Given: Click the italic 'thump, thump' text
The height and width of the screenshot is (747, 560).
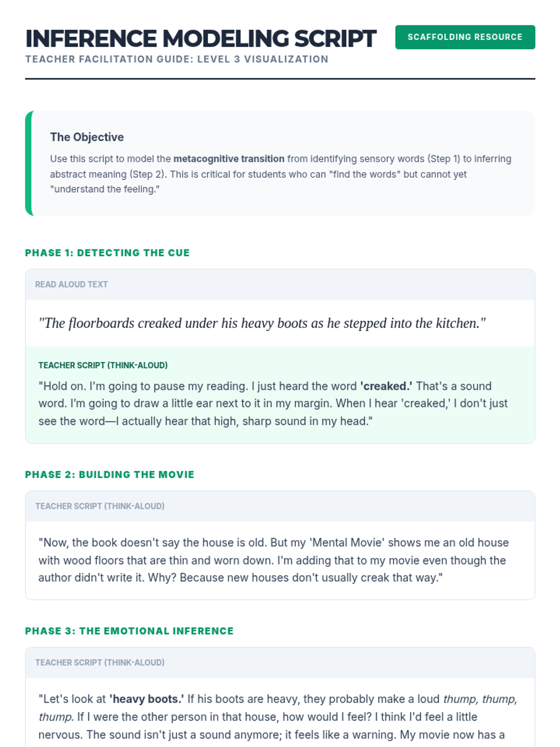Looking at the screenshot, I should pos(480,699).
